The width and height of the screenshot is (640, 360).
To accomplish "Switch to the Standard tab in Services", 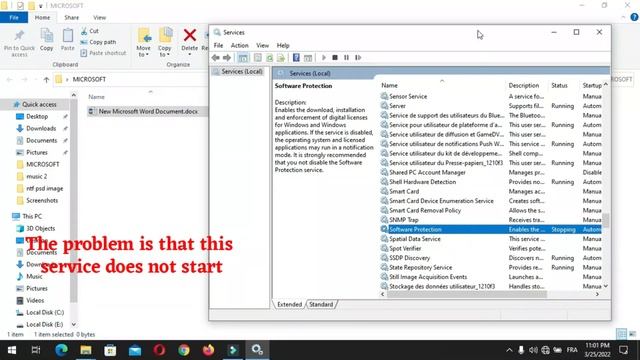I will click(321, 304).
